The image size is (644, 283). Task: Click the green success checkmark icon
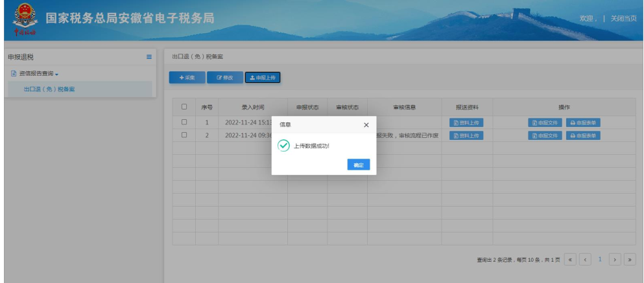(283, 146)
